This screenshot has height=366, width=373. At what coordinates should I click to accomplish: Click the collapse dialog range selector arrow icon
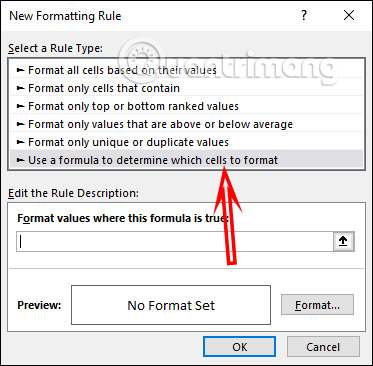[343, 241]
